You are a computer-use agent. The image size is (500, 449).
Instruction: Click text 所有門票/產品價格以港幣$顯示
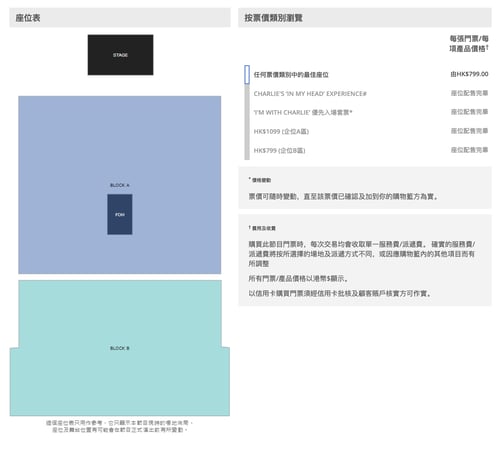[298, 278]
